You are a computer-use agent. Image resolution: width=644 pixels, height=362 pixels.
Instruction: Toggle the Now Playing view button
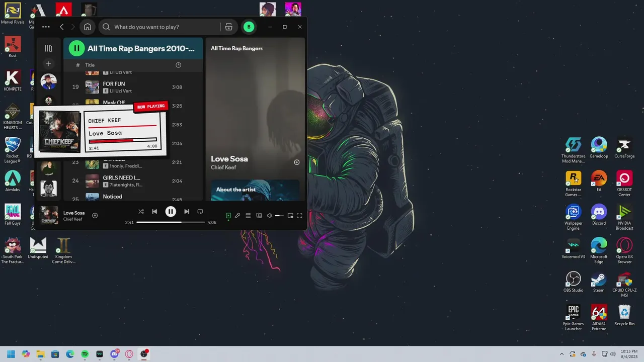pos(228,215)
